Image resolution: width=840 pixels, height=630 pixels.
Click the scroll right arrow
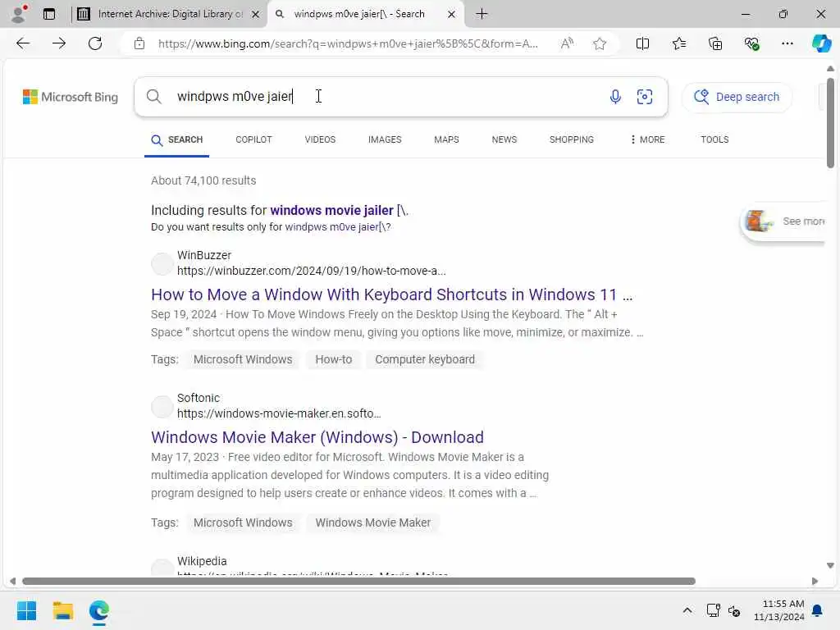[x=815, y=582]
